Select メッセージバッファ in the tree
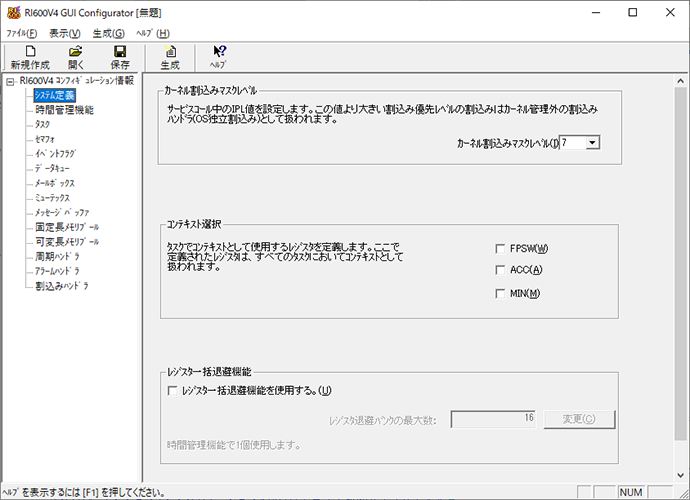 [62, 213]
